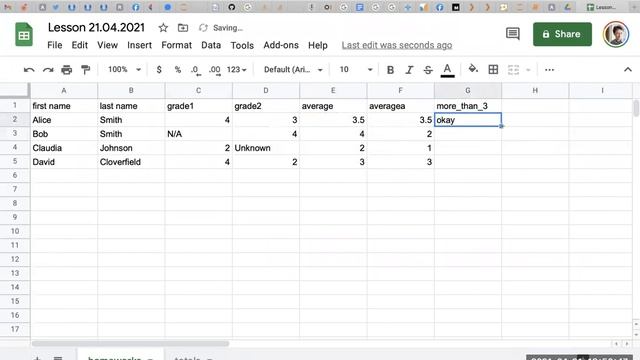This screenshot has height=360, width=640.
Task: Open the Edit menu
Action: point(80,45)
